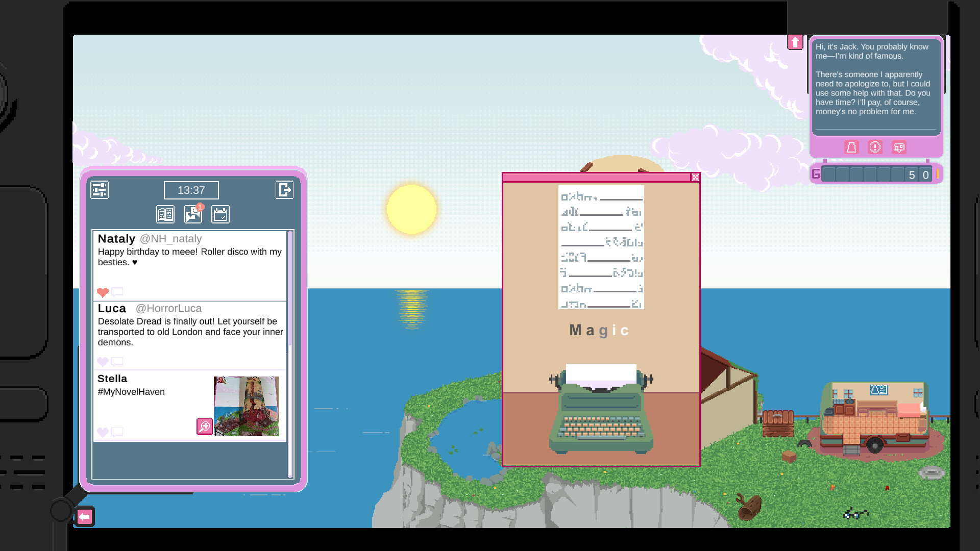Click the pink back arrow button bottom left
980x551 pixels.
[x=85, y=516]
